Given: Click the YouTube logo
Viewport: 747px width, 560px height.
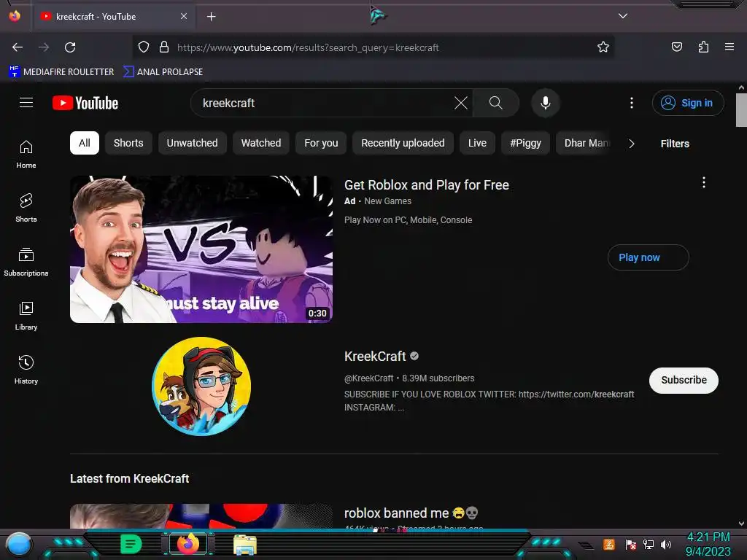Looking at the screenshot, I should coord(85,103).
